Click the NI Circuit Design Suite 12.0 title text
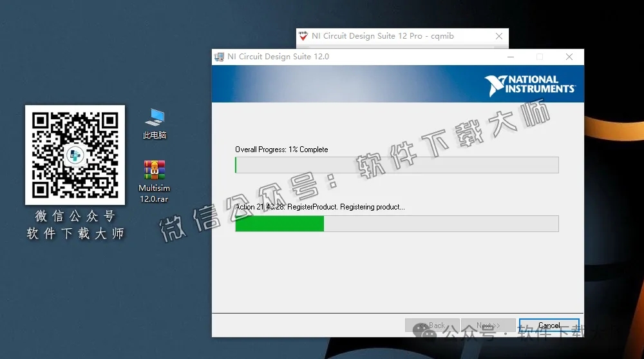 (278, 57)
